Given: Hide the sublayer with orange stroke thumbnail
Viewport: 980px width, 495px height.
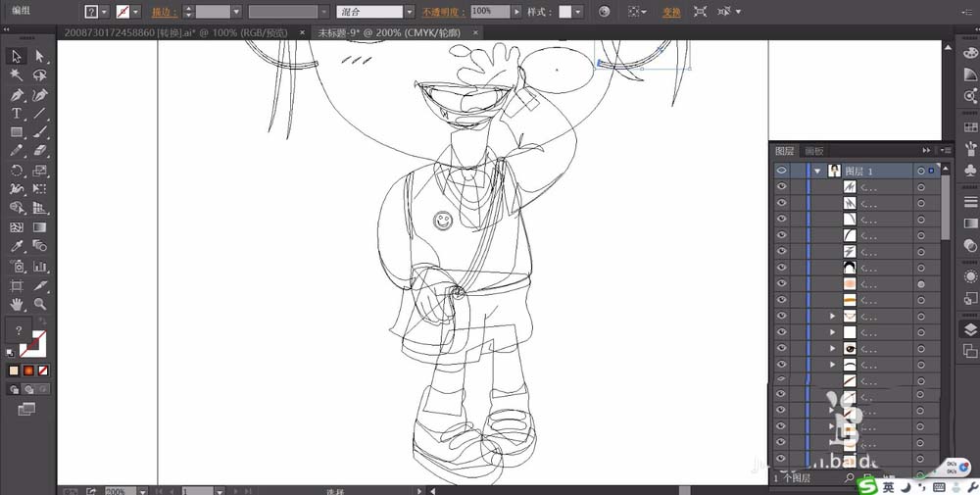Looking at the screenshot, I should (781, 300).
